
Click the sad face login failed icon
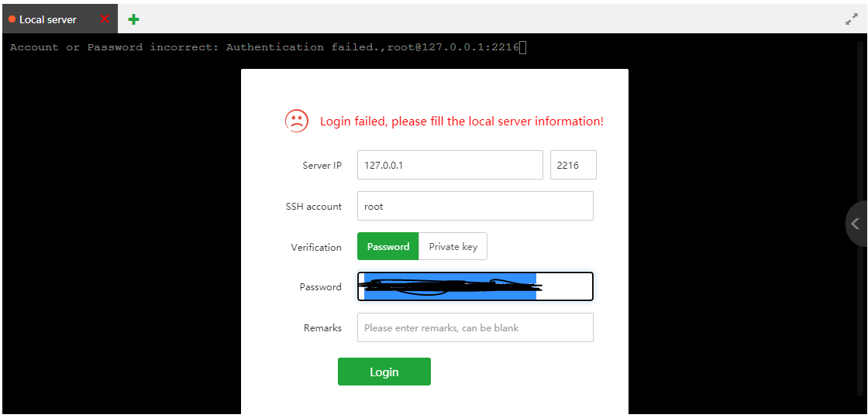[297, 121]
